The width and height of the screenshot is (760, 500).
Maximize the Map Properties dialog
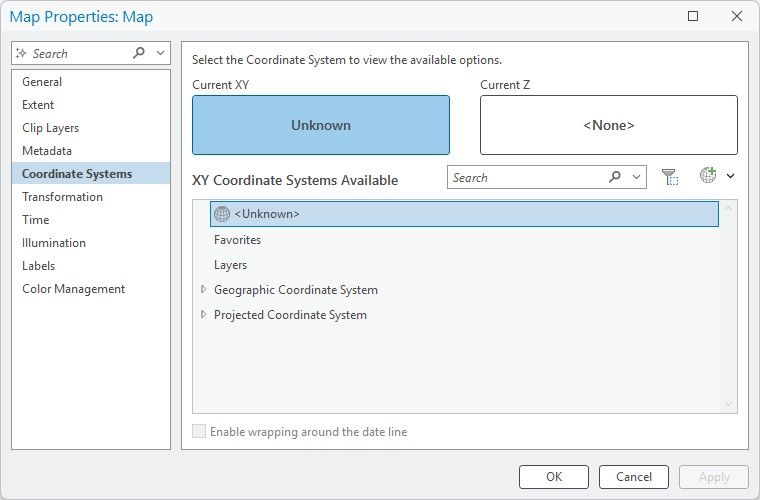tap(693, 16)
